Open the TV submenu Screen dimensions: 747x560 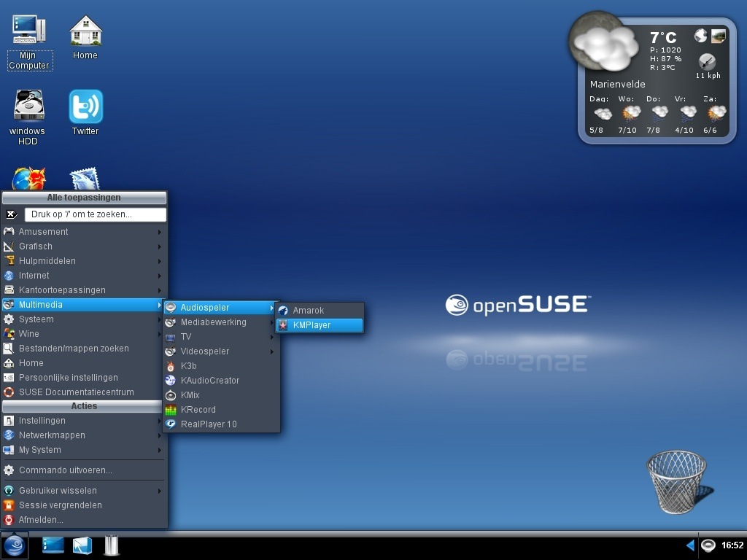pos(221,337)
